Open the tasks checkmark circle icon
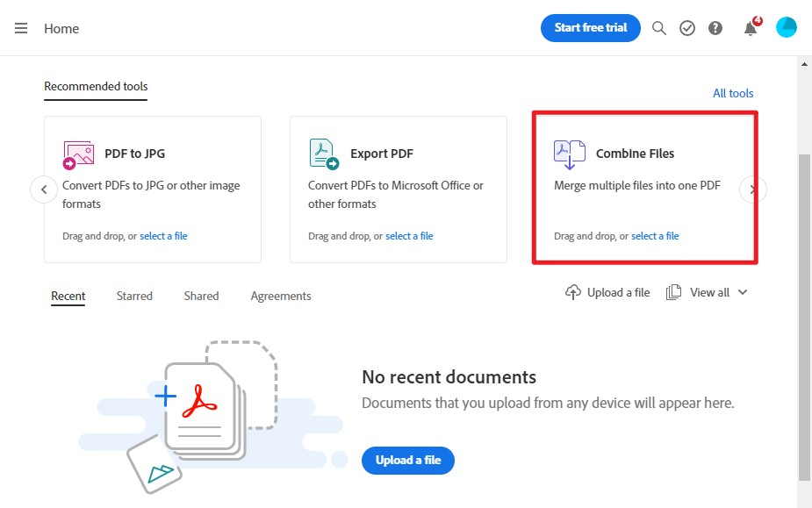 pyautogui.click(x=687, y=28)
